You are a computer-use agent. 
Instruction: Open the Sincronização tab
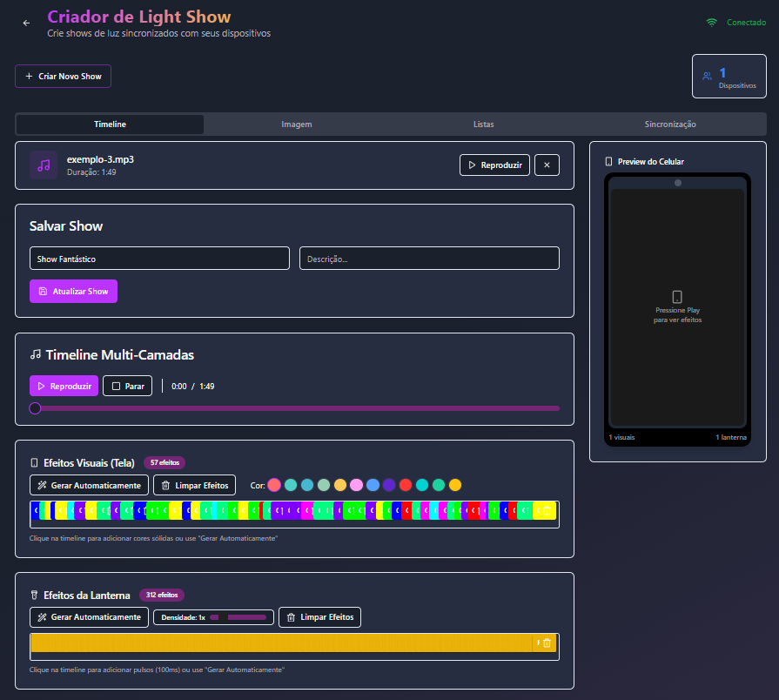pos(670,125)
